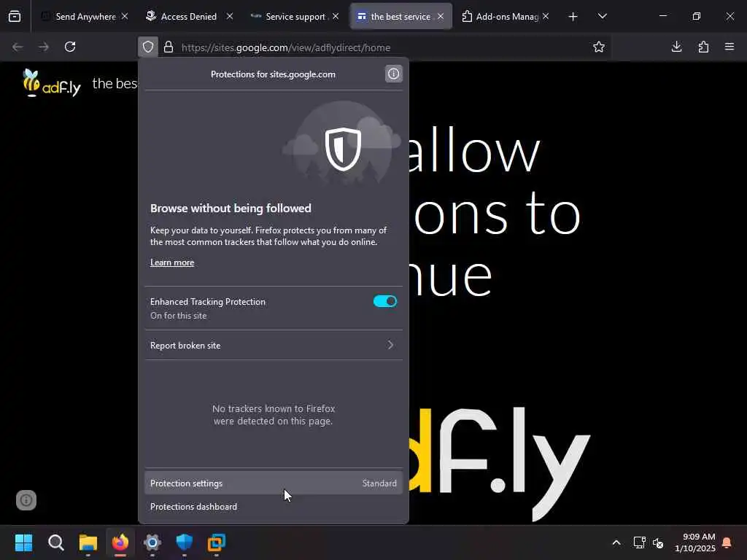747x560 pixels.
Task: Click 'the bes' page title text
Action: click(115, 83)
